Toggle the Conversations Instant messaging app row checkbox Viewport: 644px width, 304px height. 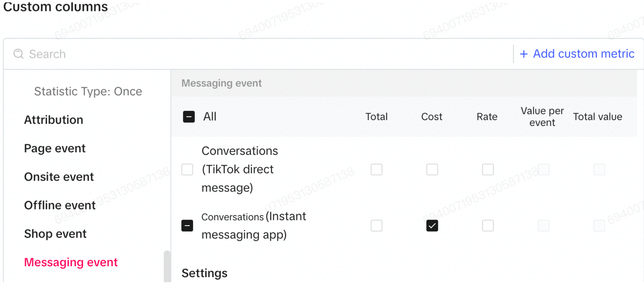[x=187, y=225]
